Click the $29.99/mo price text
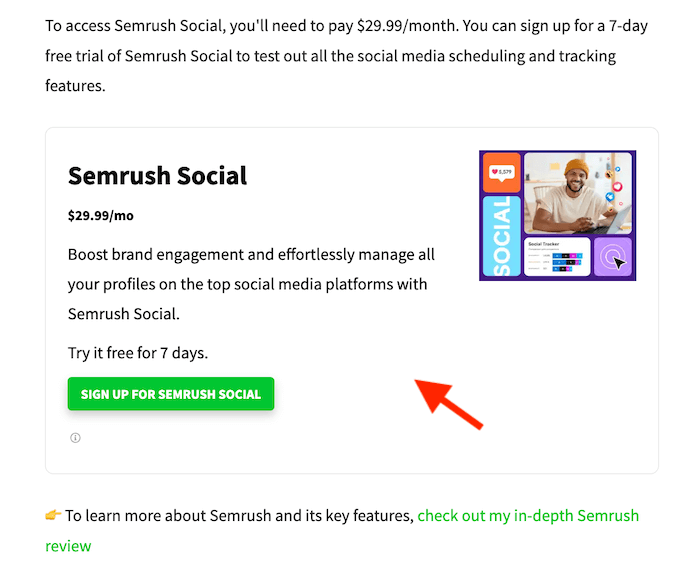700x578 pixels. click(x=100, y=216)
